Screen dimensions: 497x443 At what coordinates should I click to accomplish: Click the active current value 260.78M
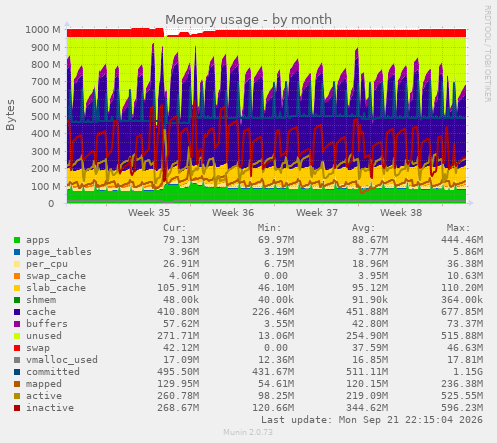click(x=178, y=396)
